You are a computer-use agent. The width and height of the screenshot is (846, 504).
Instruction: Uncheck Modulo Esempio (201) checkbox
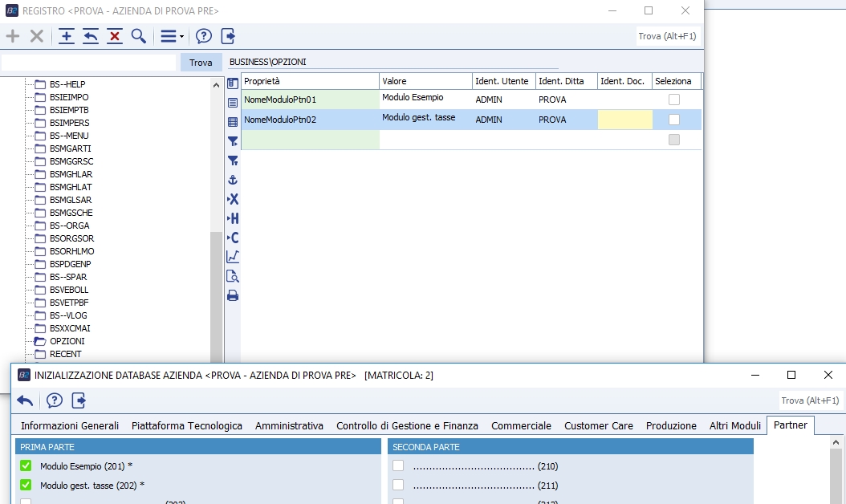click(26, 466)
